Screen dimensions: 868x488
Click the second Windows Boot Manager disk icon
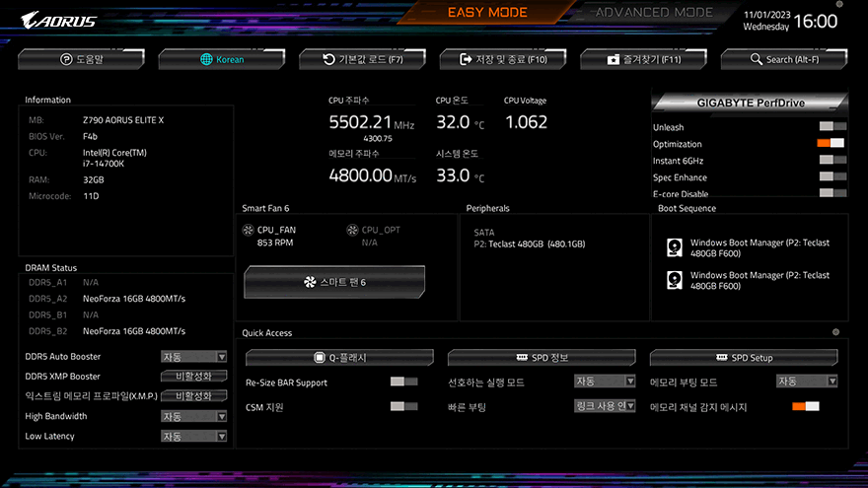(x=675, y=280)
